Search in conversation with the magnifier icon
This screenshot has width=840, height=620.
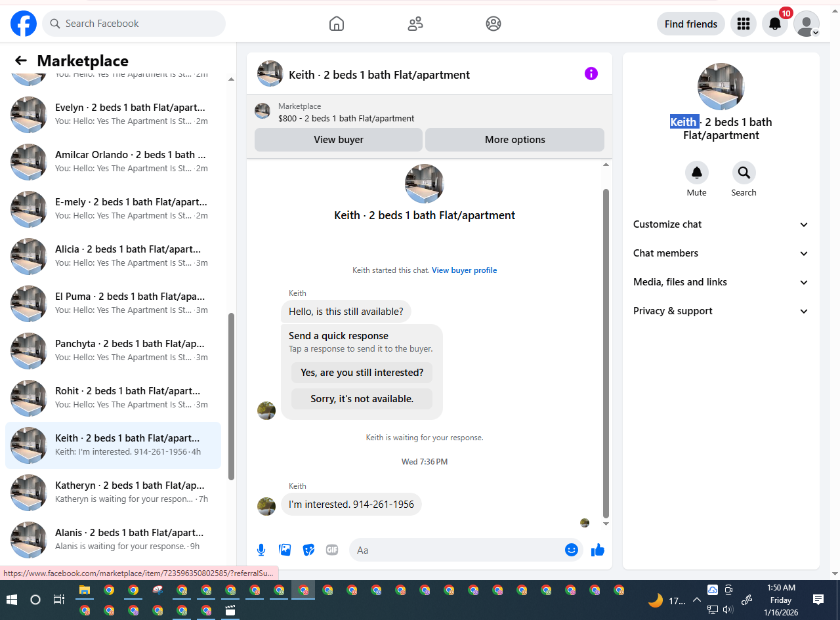pos(744,173)
